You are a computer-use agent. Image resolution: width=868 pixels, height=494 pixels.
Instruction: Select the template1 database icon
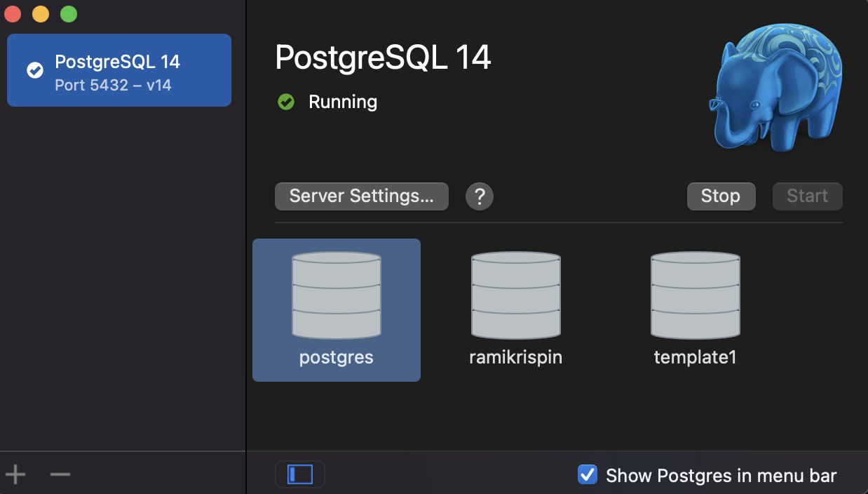pos(696,295)
